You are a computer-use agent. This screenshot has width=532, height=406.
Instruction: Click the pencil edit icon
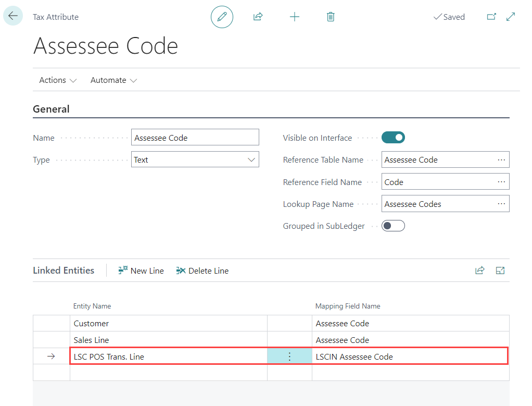tap(222, 17)
